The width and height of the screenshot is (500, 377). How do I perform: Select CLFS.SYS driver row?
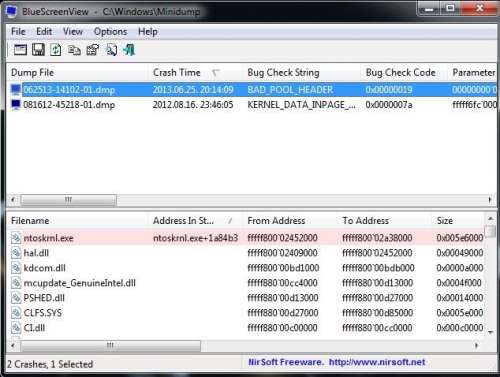pos(246,313)
